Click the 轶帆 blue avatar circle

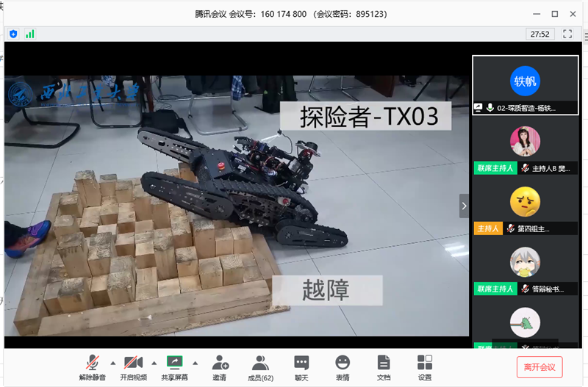pos(525,81)
